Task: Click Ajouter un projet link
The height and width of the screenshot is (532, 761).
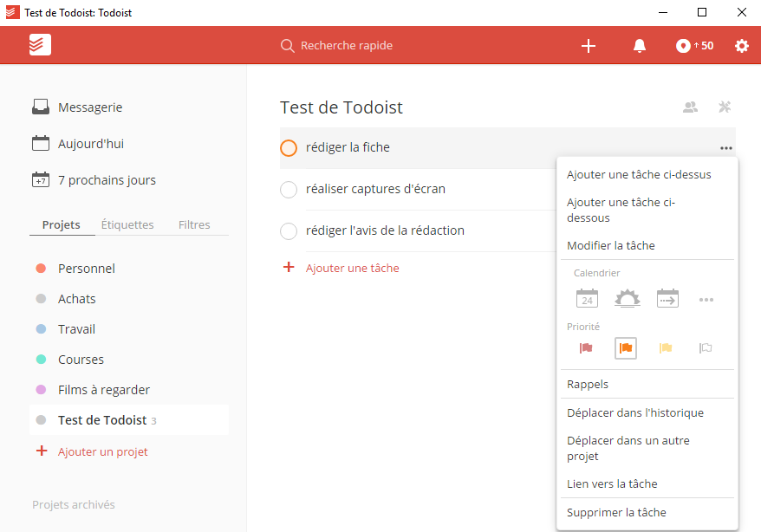Action: tap(102, 451)
